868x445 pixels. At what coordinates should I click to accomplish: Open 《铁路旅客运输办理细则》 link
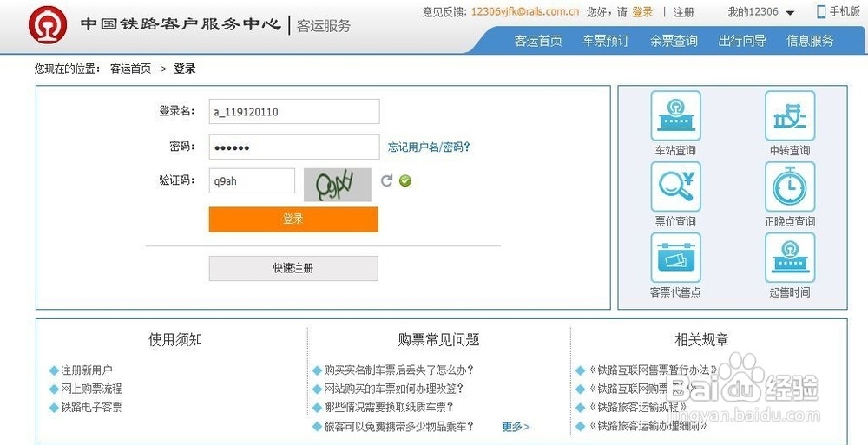coord(648,426)
